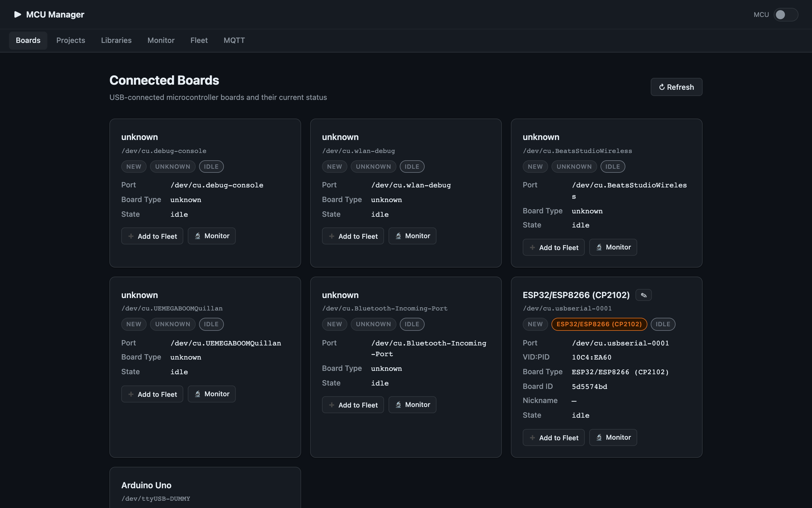Switch to the Projects tab
812x508 pixels.
pyautogui.click(x=71, y=41)
